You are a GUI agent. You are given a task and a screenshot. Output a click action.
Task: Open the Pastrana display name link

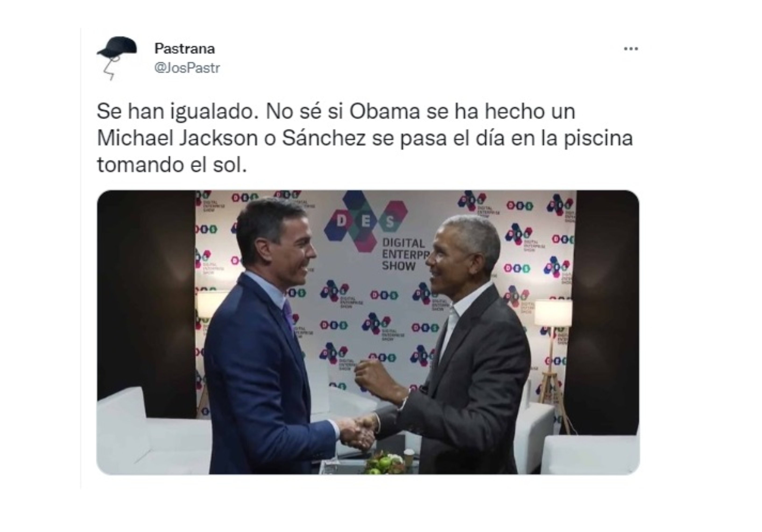coord(184,49)
